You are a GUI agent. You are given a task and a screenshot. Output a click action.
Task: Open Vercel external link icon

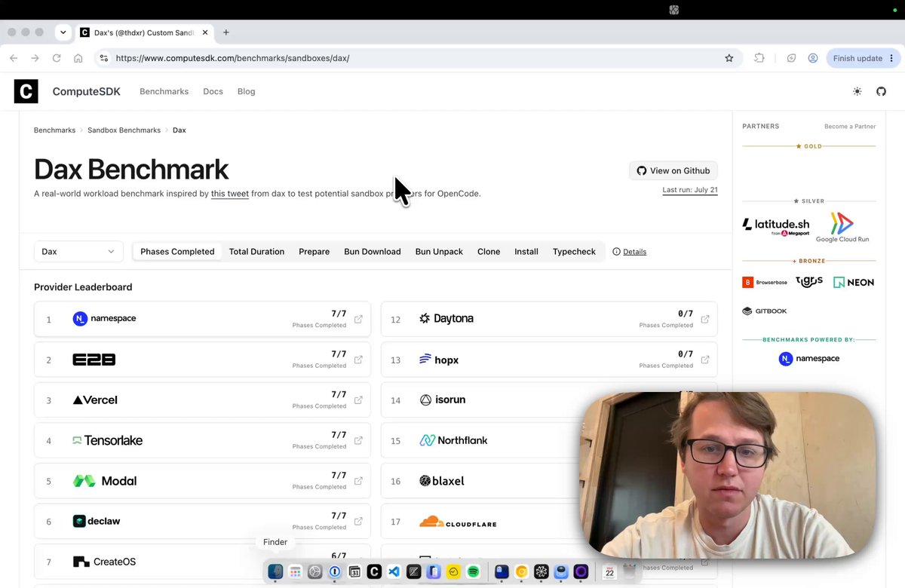(x=358, y=400)
